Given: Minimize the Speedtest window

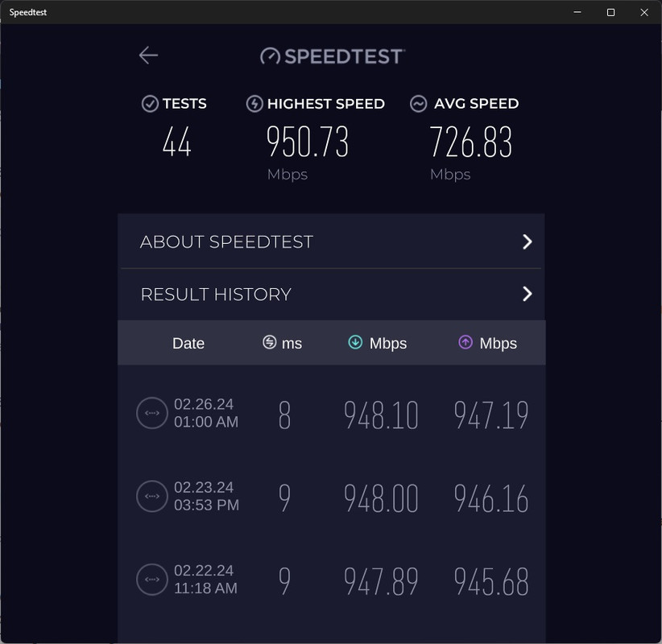Looking at the screenshot, I should tap(577, 12).
